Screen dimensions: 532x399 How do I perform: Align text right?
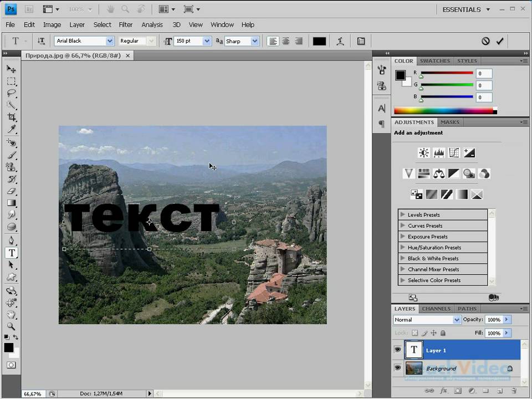299,41
